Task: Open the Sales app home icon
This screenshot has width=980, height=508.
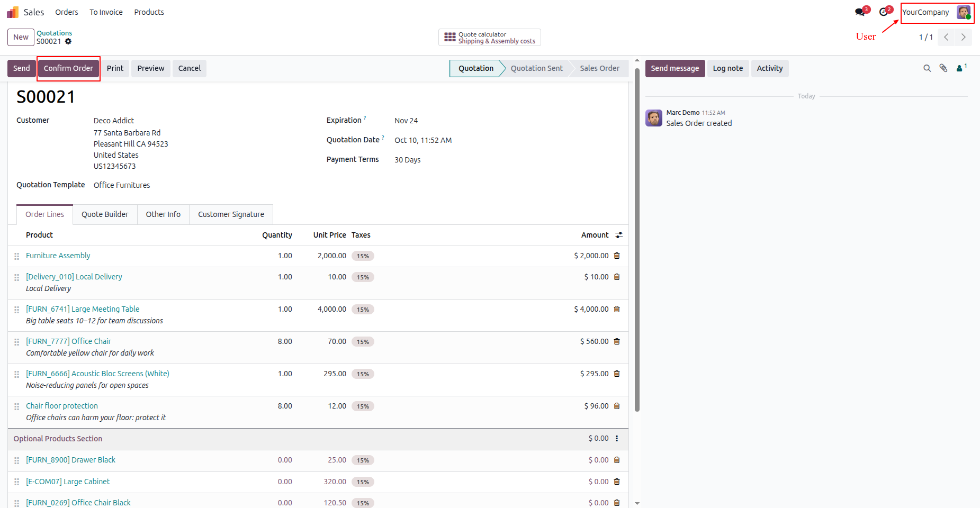Action: 13,12
